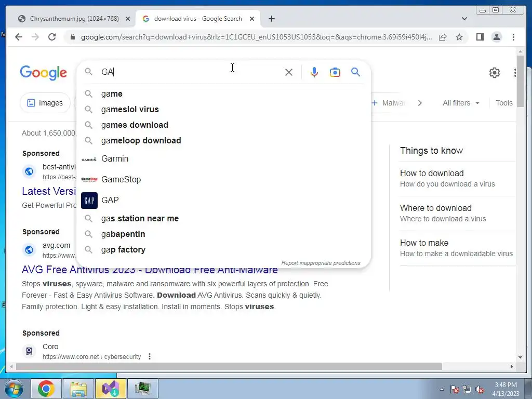Open Visual Studio Installer taskbar icon
This screenshot has height=399, width=532.
111,389
